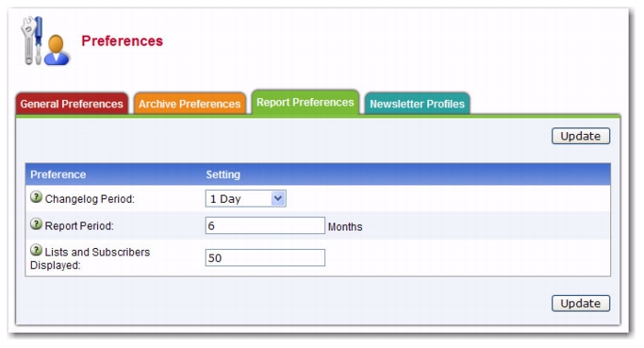The image size is (644, 348).
Task: Switch to Archive Preferences tab
Action: click(x=190, y=104)
